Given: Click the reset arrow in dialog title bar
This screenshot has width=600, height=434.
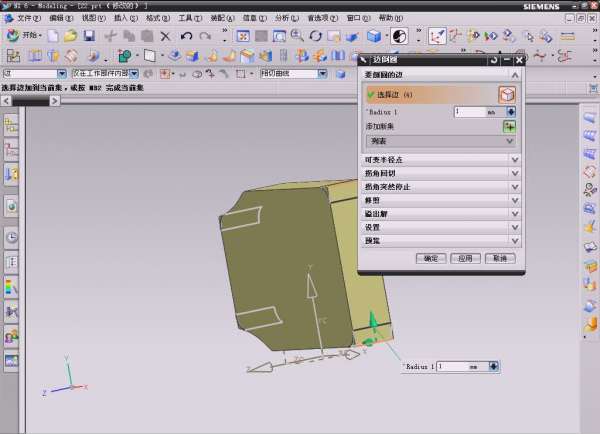Looking at the screenshot, I should coord(493,60).
